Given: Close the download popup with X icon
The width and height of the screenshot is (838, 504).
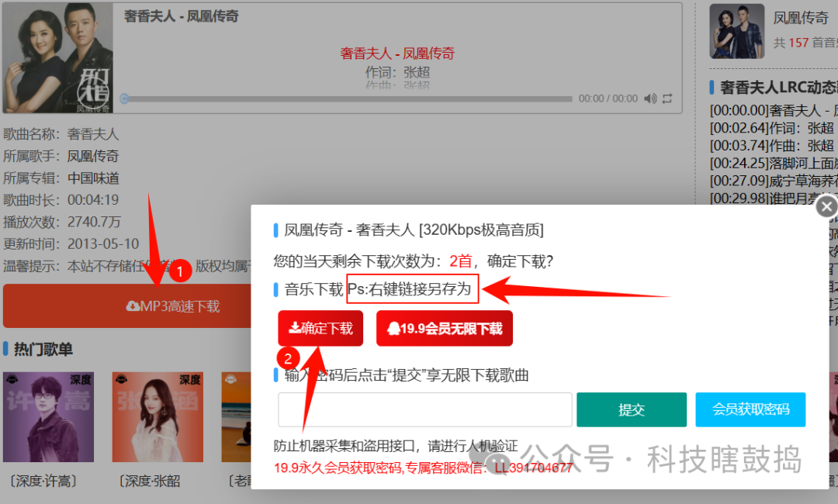Looking at the screenshot, I should (827, 206).
